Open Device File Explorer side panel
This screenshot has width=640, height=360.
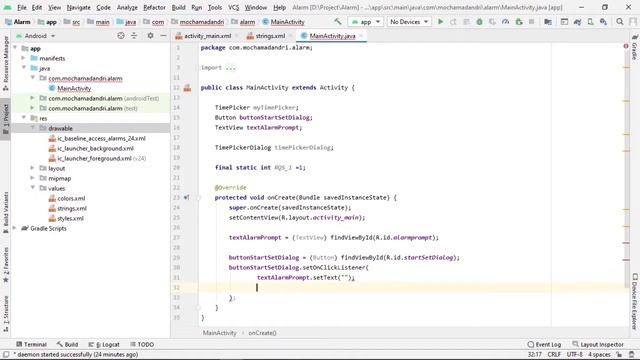pyautogui.click(x=635, y=301)
